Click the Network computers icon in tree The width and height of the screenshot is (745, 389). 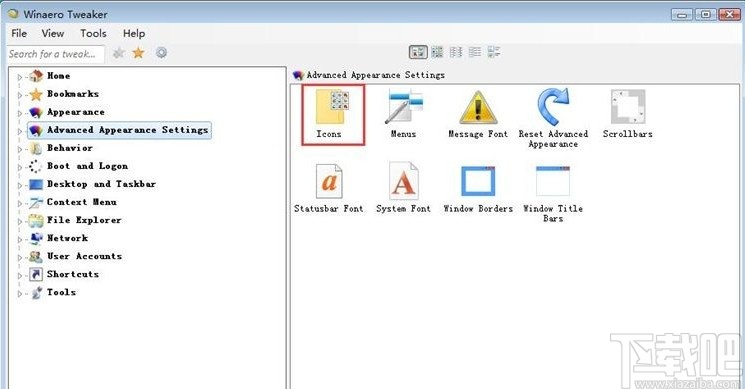[36, 238]
